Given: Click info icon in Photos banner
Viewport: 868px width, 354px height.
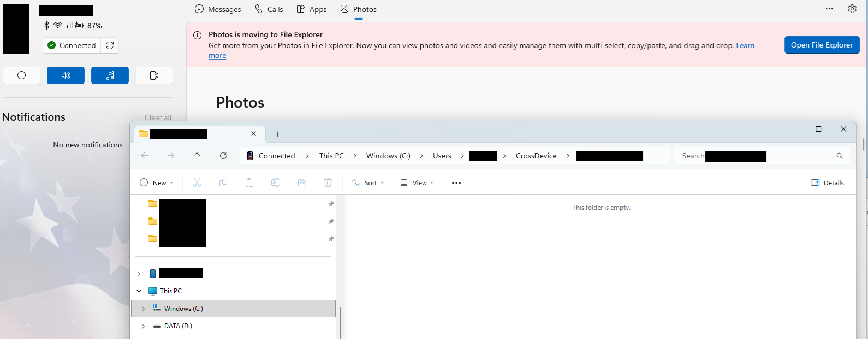Looking at the screenshot, I should (x=198, y=35).
